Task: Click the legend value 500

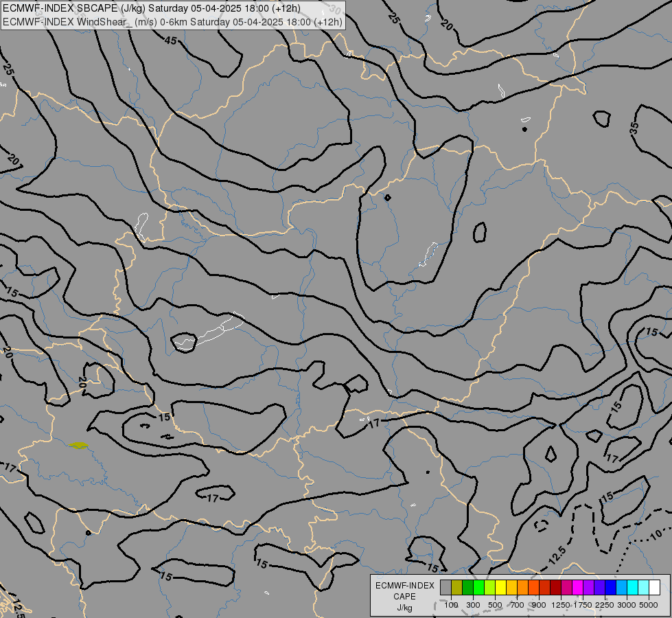Action: click(495, 605)
